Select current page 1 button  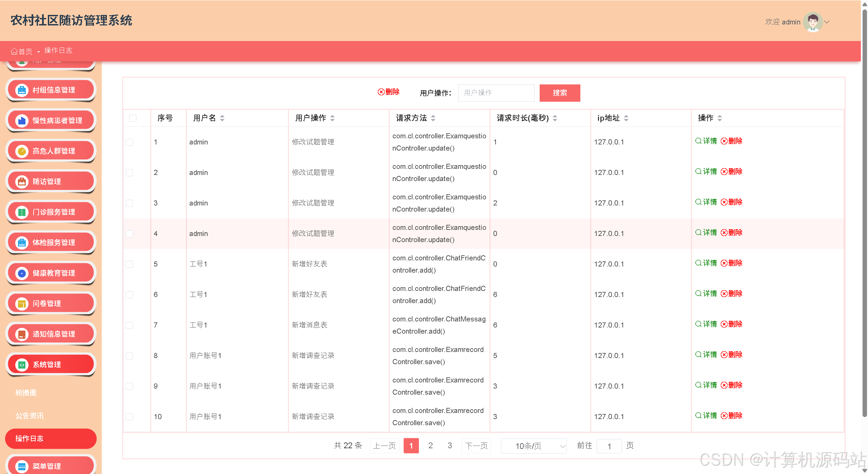tap(411, 446)
